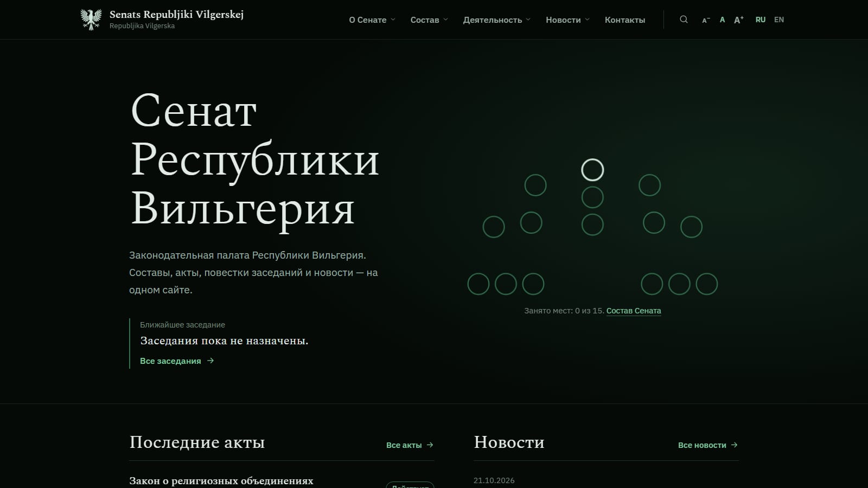Open the Деятельность menu item
Image resolution: width=868 pixels, height=488 pixels.
pyautogui.click(x=493, y=20)
